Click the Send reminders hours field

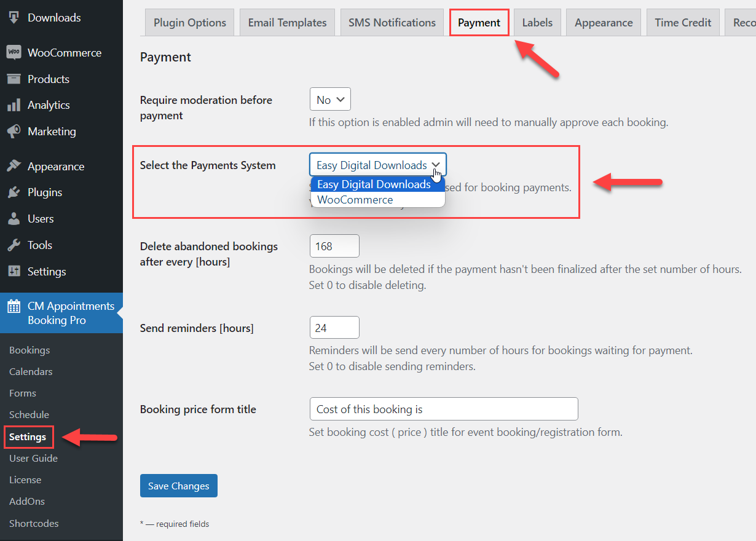click(334, 328)
